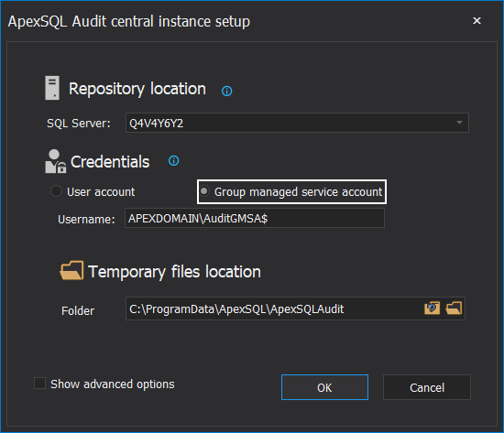Click the user lock icon beside Credentials
The width and height of the screenshot is (504, 433).
coord(56,161)
